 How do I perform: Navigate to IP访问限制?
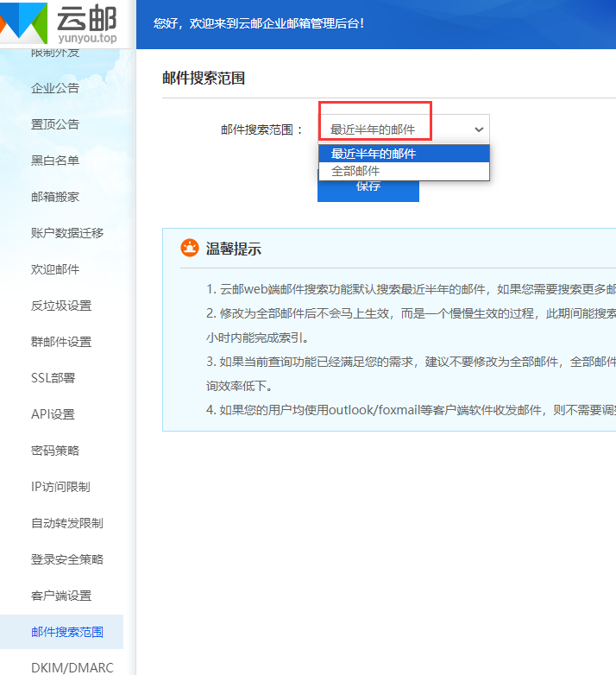pos(60,487)
